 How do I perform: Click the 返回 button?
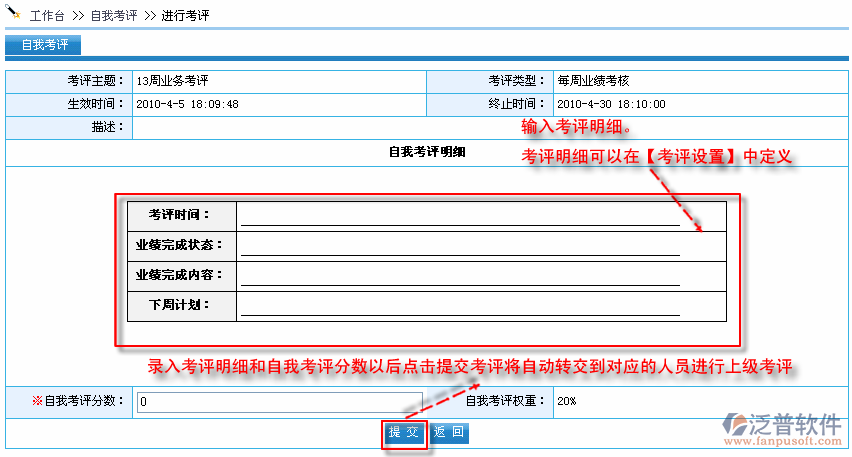449,433
